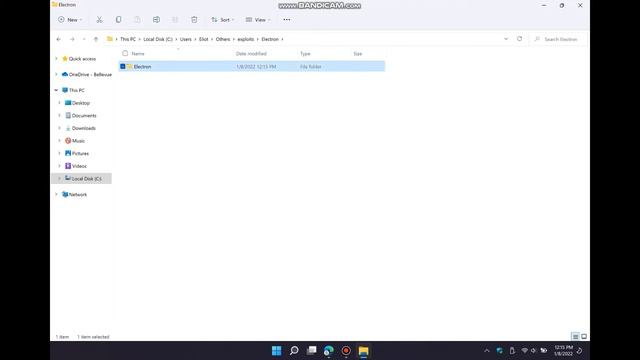Sort by Type column header
The height and width of the screenshot is (360, 640).
tap(305, 53)
